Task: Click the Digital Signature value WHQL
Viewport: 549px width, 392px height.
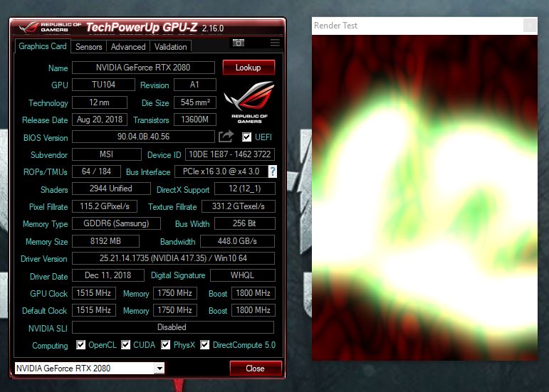Action: click(x=243, y=275)
